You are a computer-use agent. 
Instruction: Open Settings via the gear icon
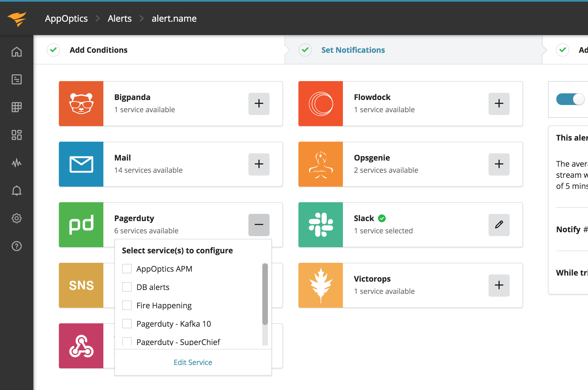tap(17, 218)
